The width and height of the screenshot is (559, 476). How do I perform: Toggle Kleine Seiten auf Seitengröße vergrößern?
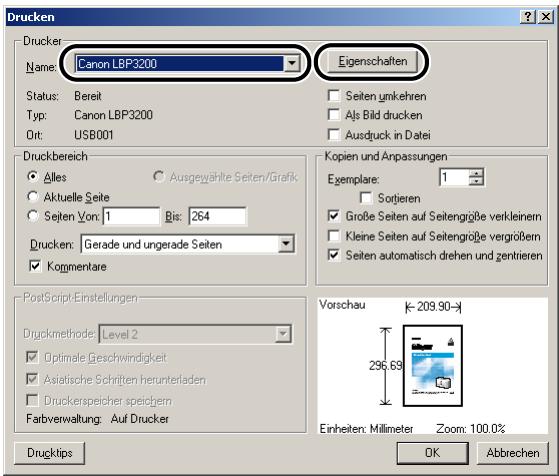[x=334, y=236]
